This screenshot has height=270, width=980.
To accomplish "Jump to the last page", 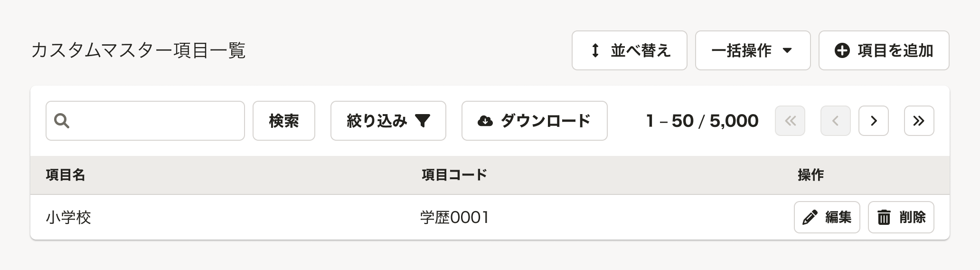I will pos(919,121).
